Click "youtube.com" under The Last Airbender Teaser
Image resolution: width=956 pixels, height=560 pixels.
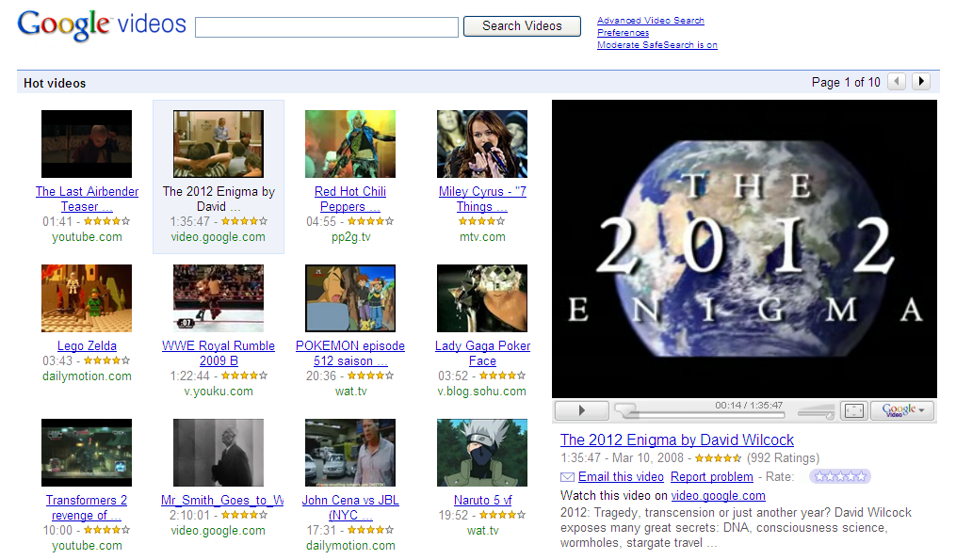(x=87, y=237)
